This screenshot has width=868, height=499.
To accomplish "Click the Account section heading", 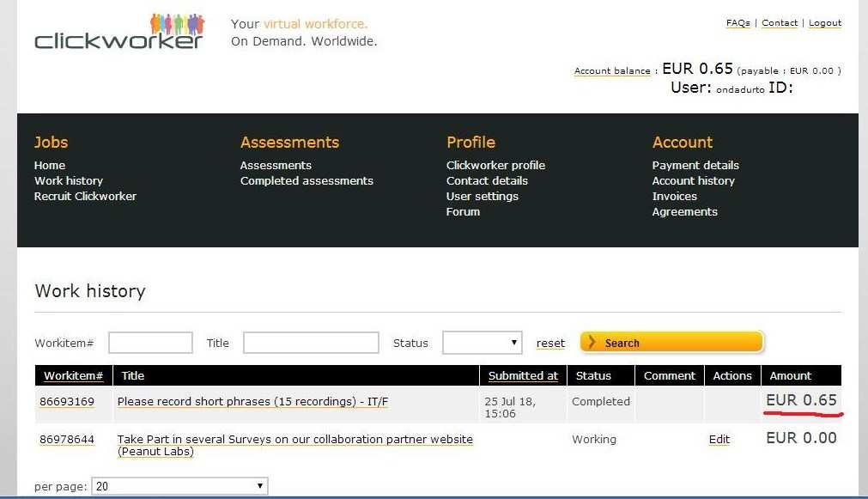I will [x=683, y=143].
